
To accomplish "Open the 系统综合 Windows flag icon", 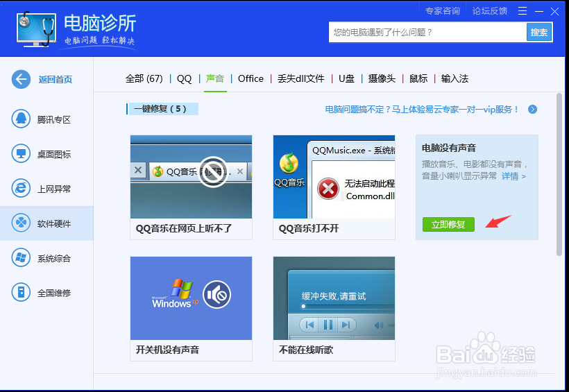I will pos(21,257).
